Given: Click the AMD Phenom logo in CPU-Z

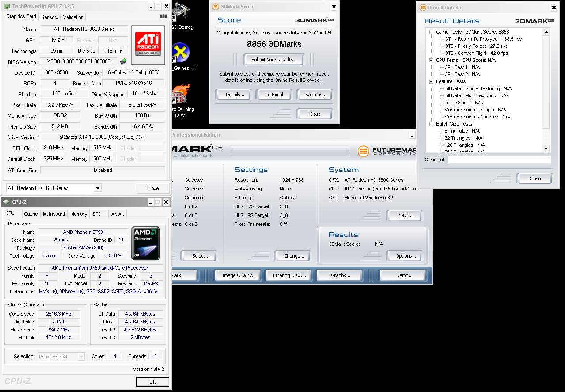Looking at the screenshot, I should point(145,243).
